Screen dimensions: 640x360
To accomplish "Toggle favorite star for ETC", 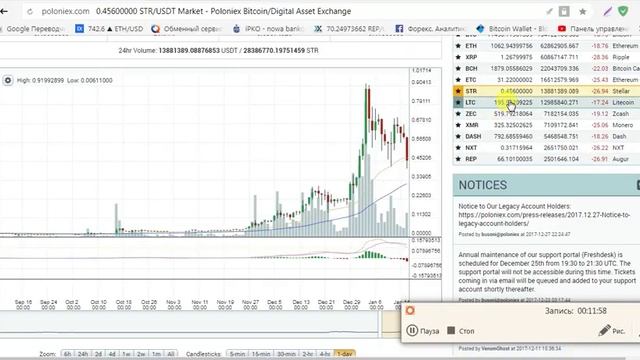I will [458, 80].
